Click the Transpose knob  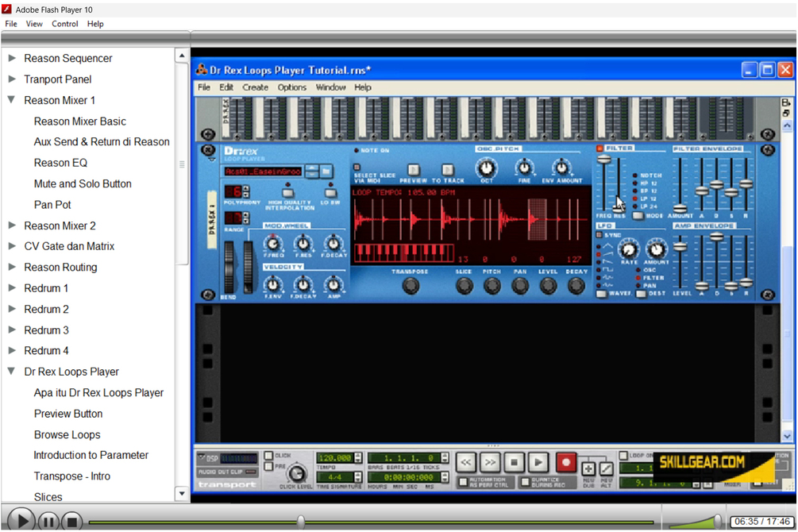point(411,286)
